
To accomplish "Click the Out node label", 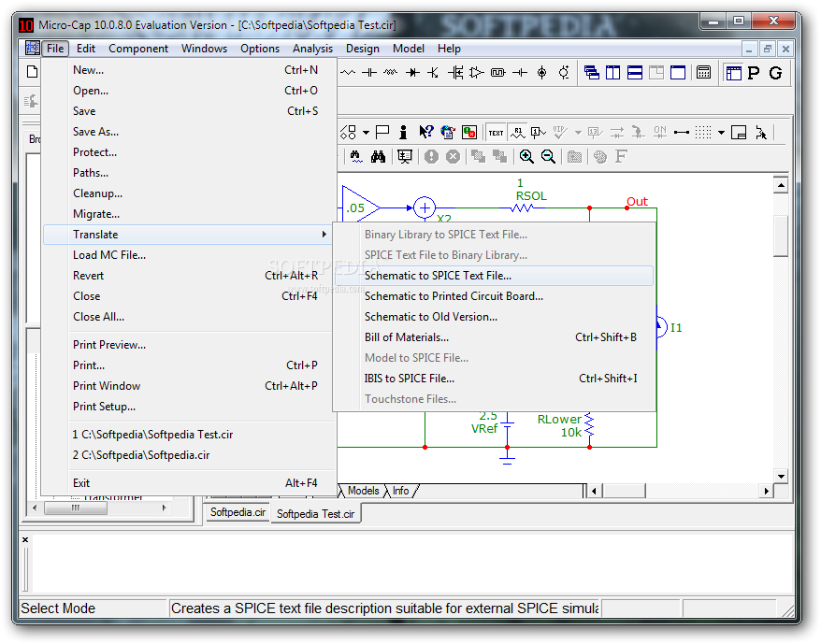I will tap(637, 202).
